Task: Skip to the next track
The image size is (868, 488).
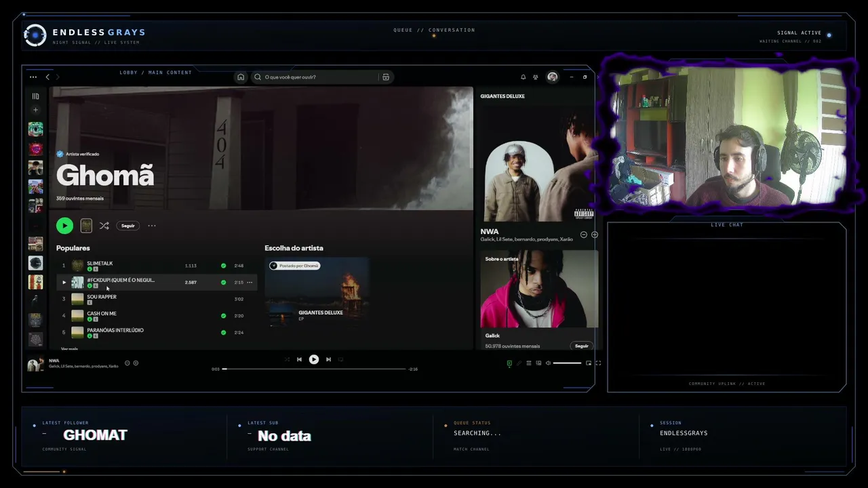Action: [x=329, y=360]
